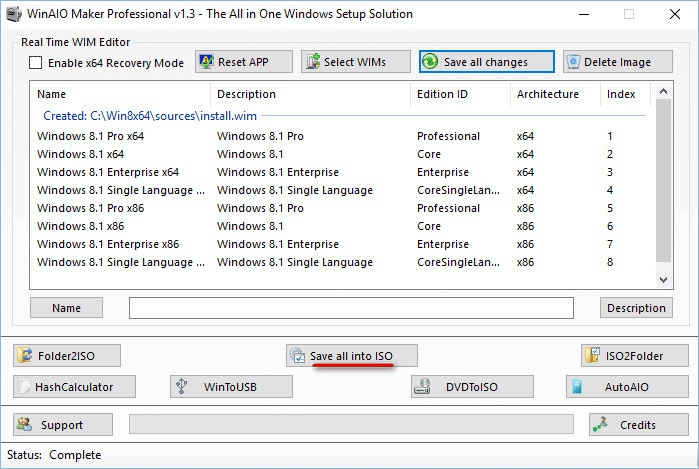
Task: Open Support
Action: pos(63,424)
